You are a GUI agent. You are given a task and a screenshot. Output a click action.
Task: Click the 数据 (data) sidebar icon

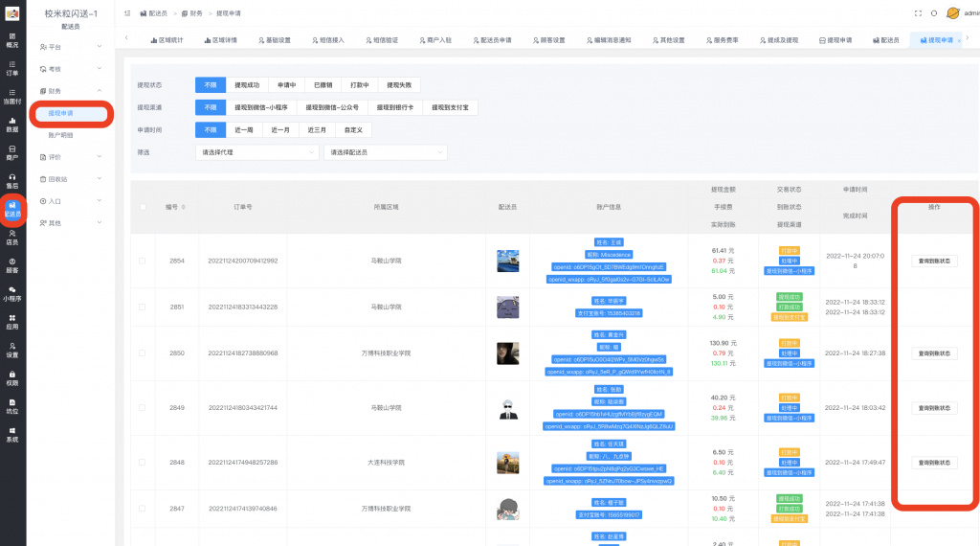pos(11,124)
